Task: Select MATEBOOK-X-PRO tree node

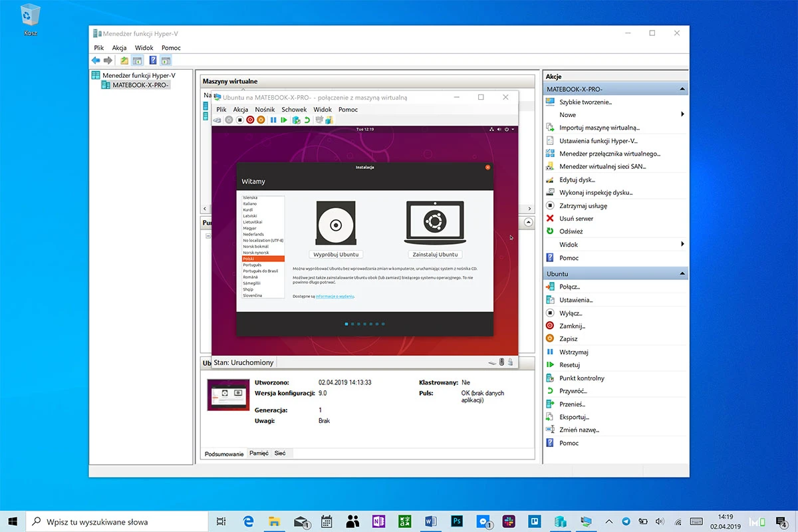Action: click(x=136, y=85)
